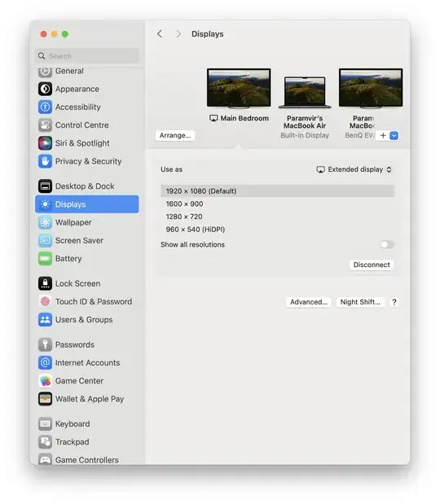Expand the add display dropdown arrow
This screenshot has height=504, width=440.
pyautogui.click(x=394, y=136)
